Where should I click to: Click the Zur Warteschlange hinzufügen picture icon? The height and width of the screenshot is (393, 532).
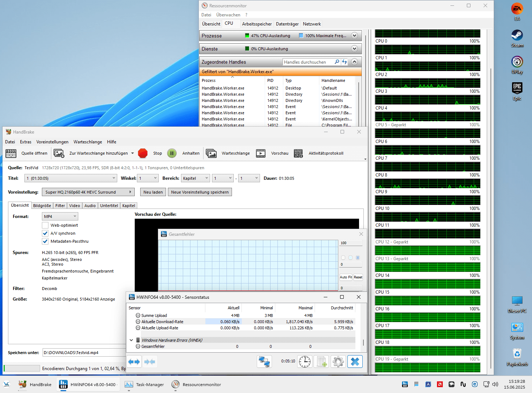coord(59,153)
